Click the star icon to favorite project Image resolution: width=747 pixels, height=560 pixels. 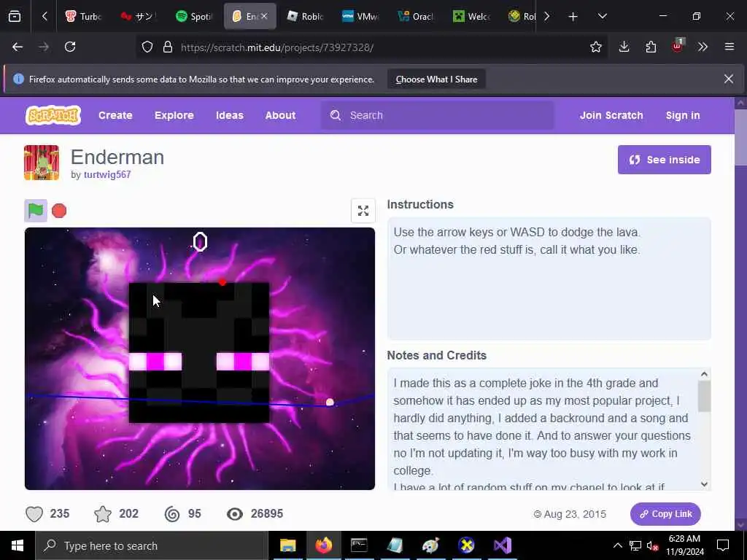(102, 514)
